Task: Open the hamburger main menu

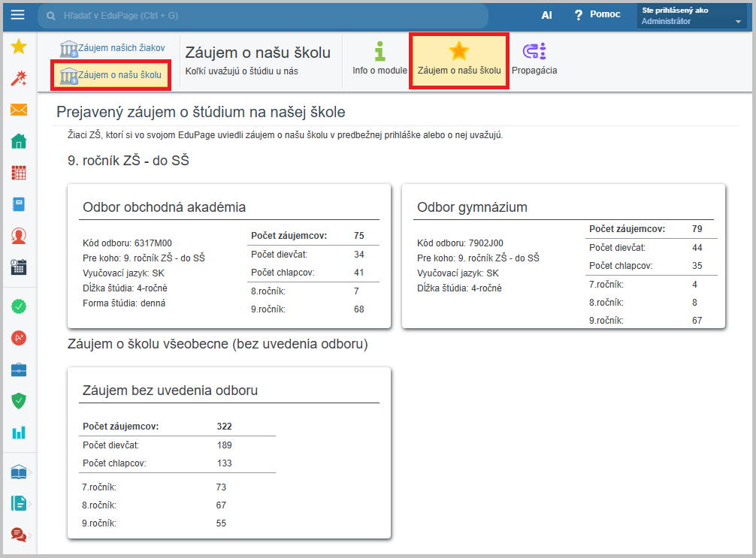Action: pyautogui.click(x=18, y=15)
